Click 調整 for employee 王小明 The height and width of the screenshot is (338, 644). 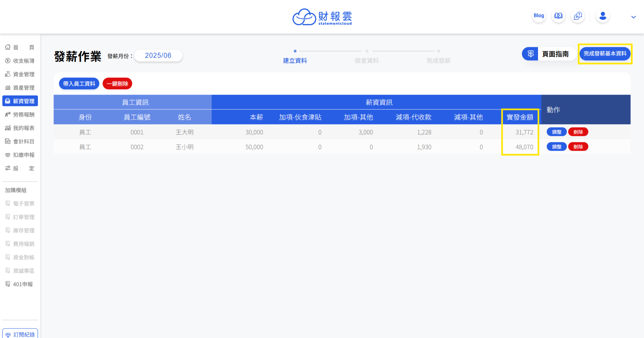tap(557, 147)
